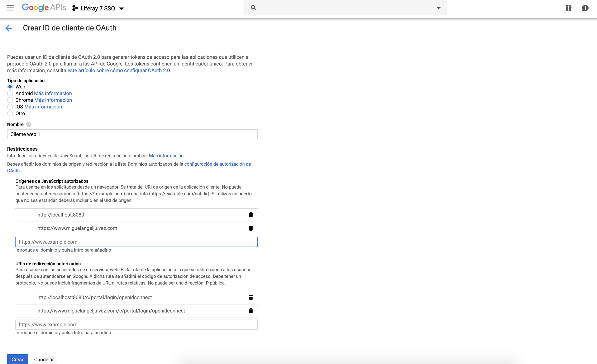Click the Crear ID de cliente de OAuth title

pyautogui.click(x=70, y=28)
